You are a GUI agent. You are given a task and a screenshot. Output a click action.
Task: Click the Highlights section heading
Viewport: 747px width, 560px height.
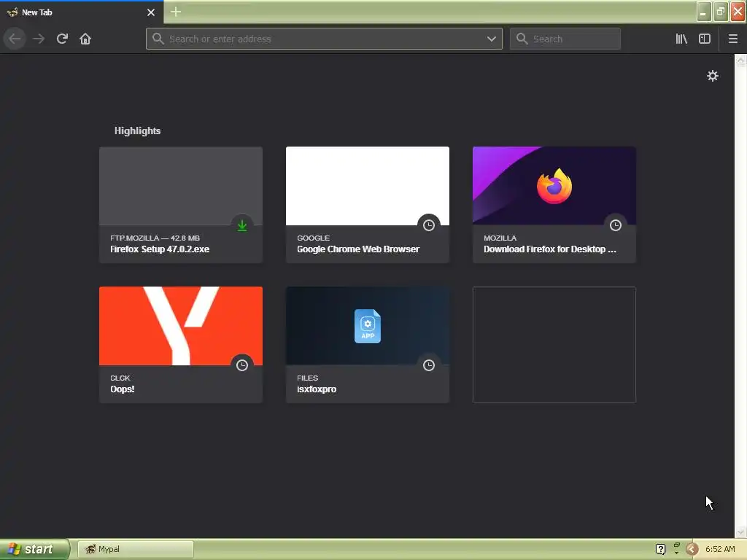[x=137, y=131]
